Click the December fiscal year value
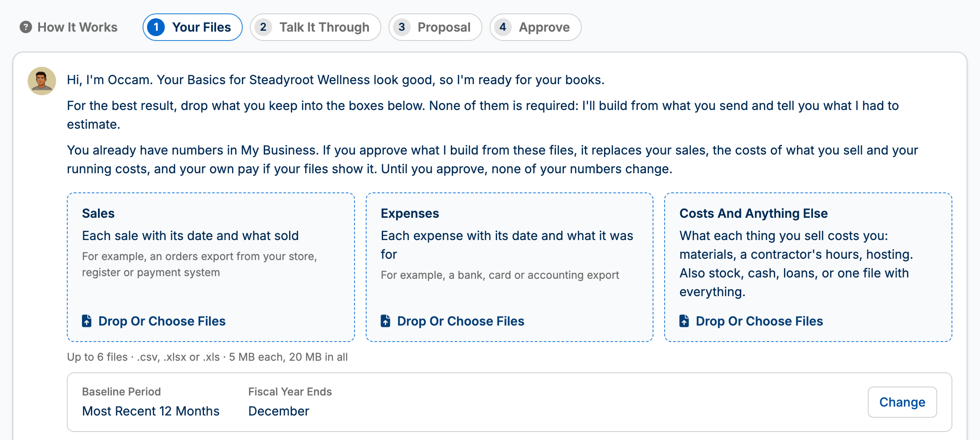Image resolution: width=980 pixels, height=440 pixels. point(279,411)
